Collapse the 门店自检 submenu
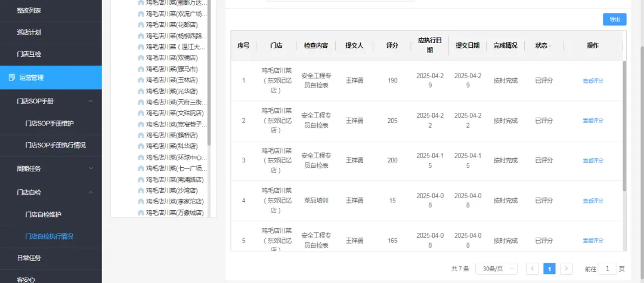Image resolution: width=644 pixels, height=283 pixels. click(91, 192)
